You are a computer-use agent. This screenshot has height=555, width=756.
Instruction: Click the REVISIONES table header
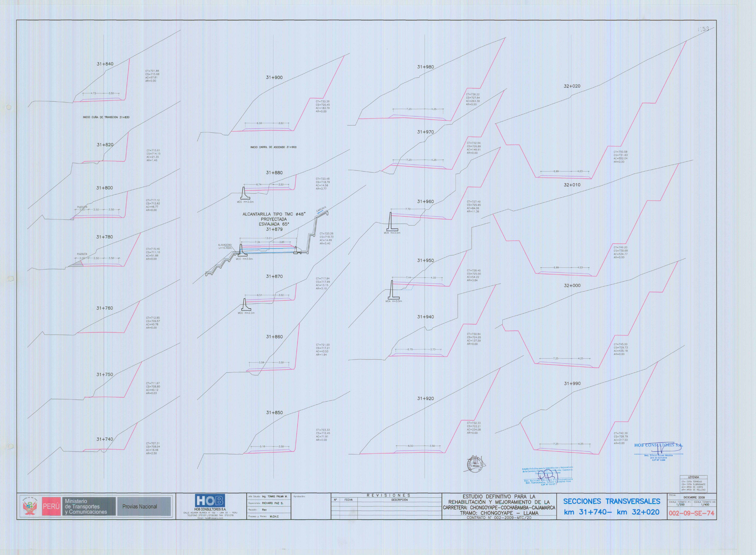click(389, 495)
